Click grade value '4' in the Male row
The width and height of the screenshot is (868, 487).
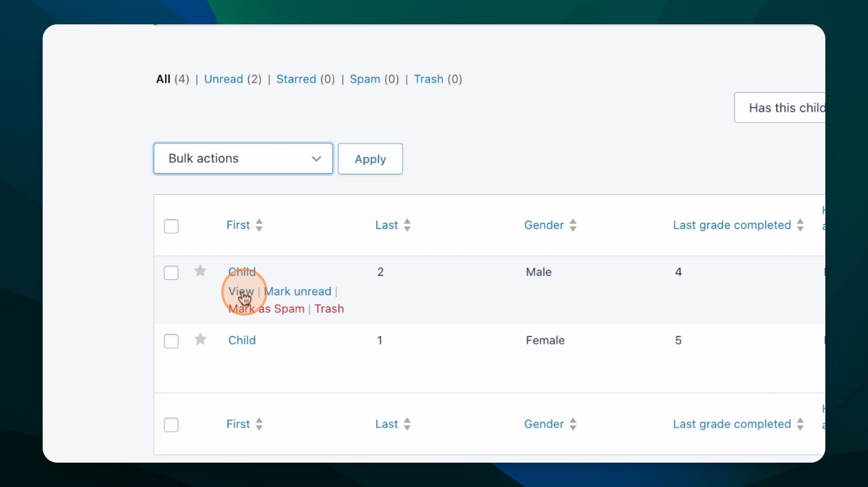tap(678, 272)
